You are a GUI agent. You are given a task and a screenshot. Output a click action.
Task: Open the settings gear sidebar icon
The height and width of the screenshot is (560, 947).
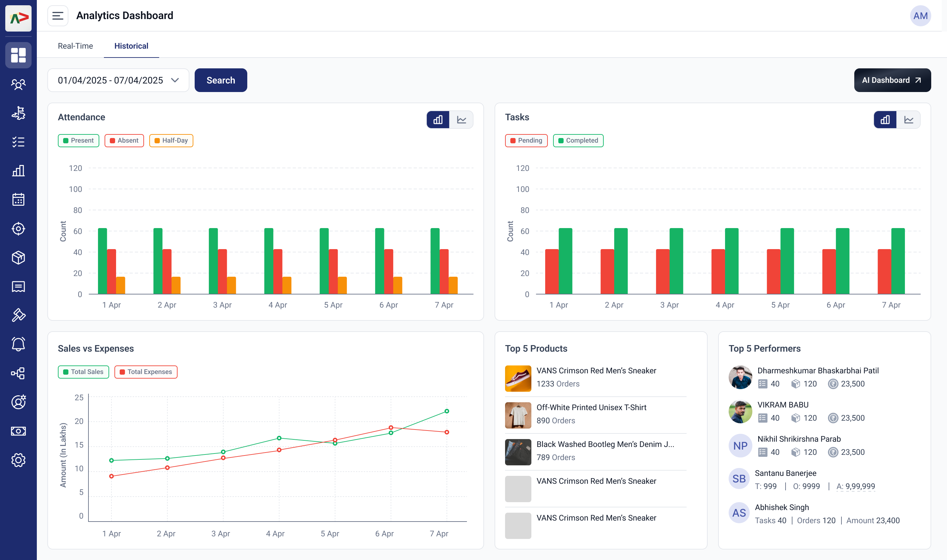click(18, 460)
